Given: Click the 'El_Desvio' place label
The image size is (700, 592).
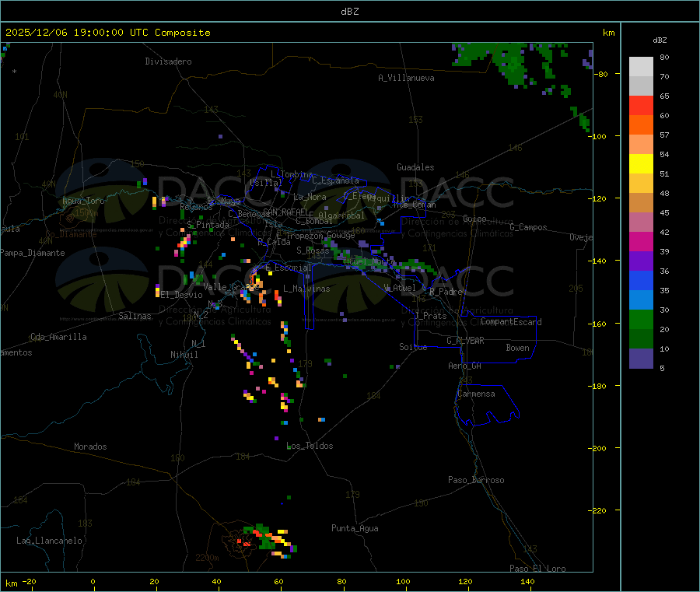Looking at the screenshot, I should 182,295.
